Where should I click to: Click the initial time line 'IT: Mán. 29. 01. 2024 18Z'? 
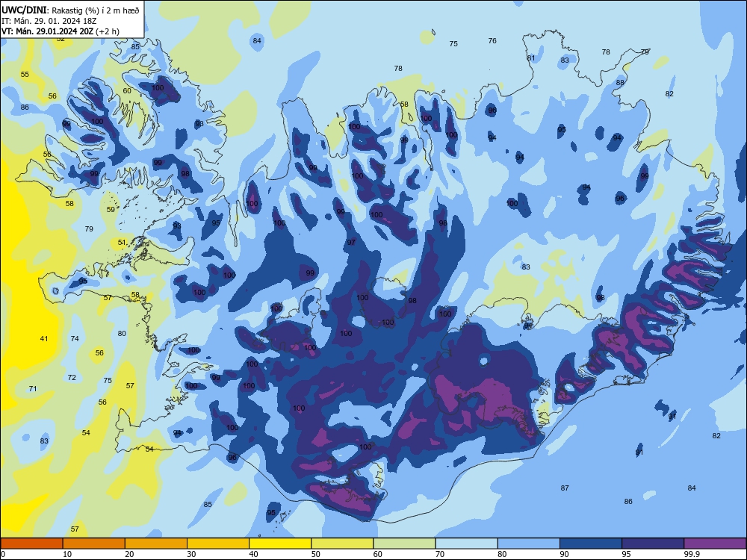[49, 21]
